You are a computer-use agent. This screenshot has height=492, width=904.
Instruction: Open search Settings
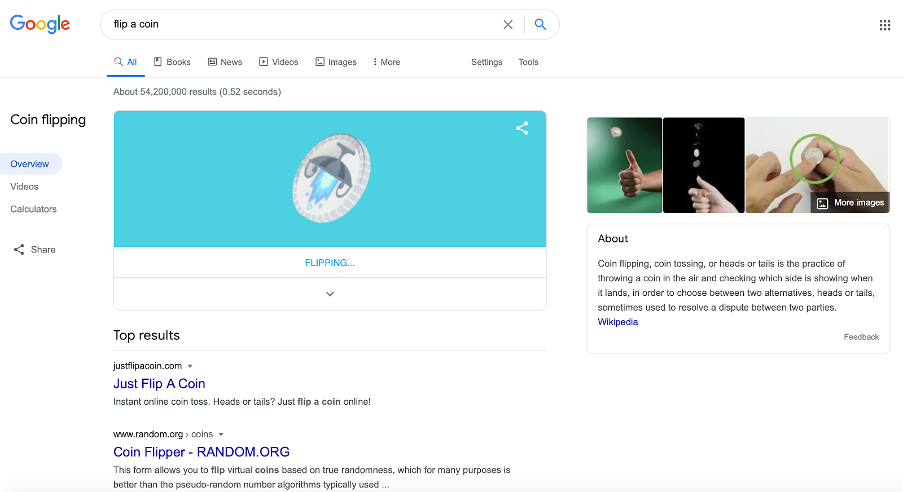click(x=487, y=62)
